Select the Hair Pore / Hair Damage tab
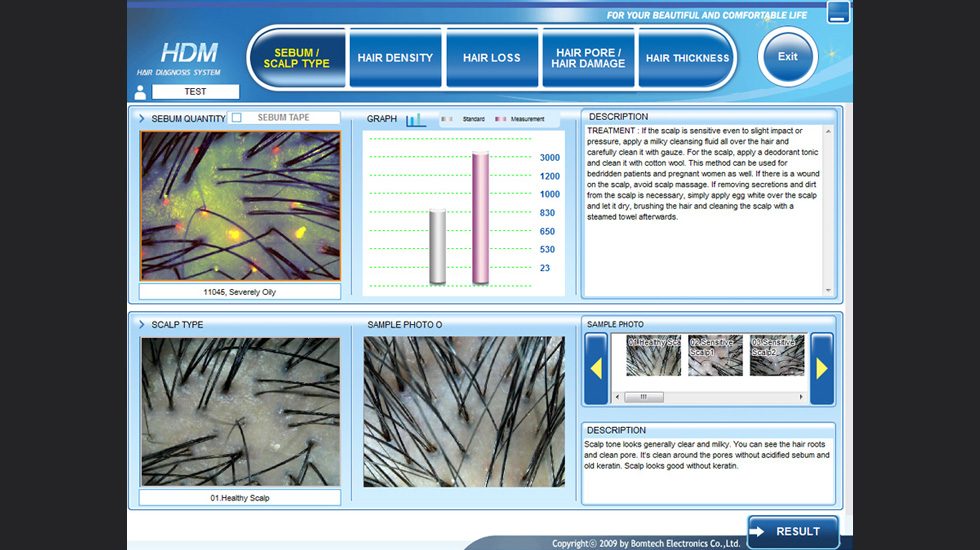Screen dimensions: 980x550 click(588, 58)
